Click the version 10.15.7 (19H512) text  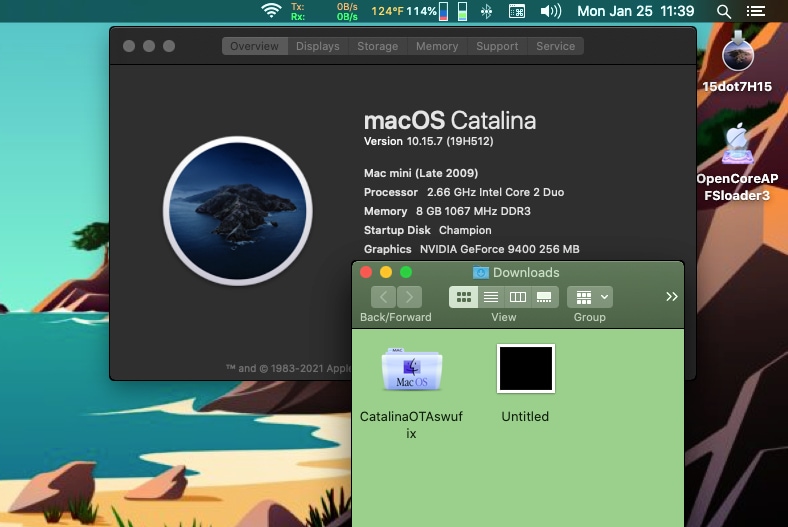pos(428,141)
